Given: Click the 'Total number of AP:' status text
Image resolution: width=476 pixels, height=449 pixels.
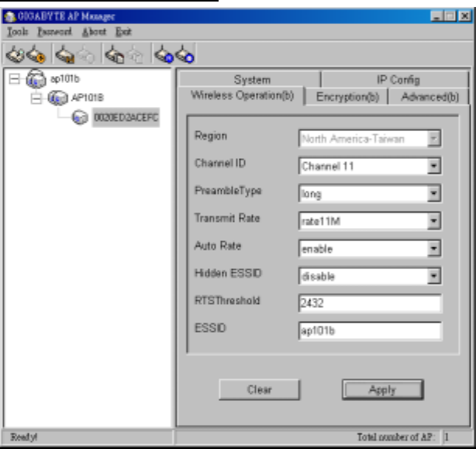Looking at the screenshot, I should 396,437.
